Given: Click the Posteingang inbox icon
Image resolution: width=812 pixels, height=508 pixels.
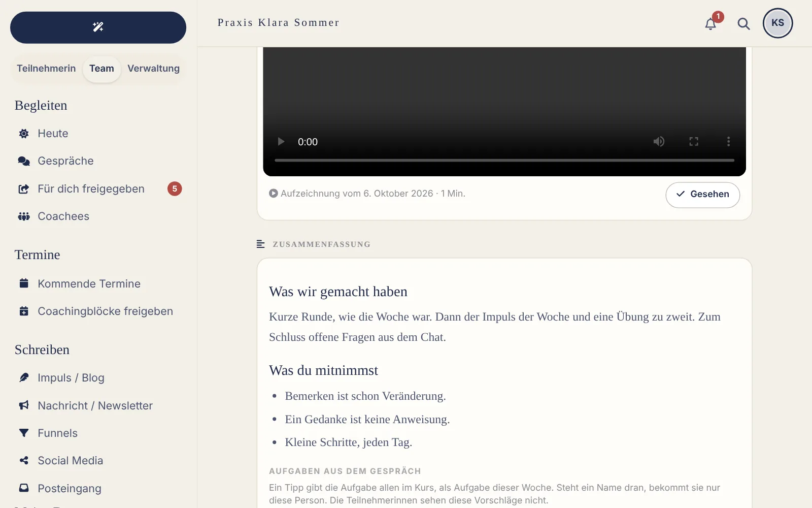Looking at the screenshot, I should tap(24, 488).
